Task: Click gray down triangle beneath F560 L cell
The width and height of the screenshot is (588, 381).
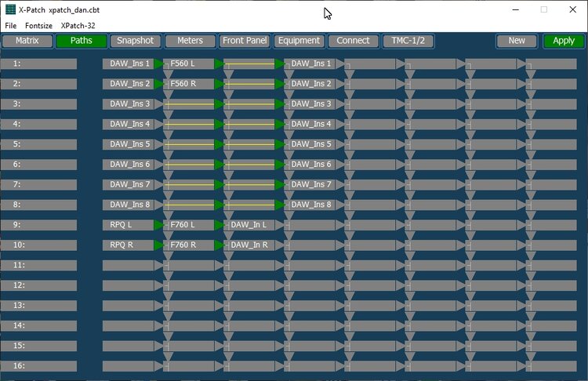Action: click(169, 74)
